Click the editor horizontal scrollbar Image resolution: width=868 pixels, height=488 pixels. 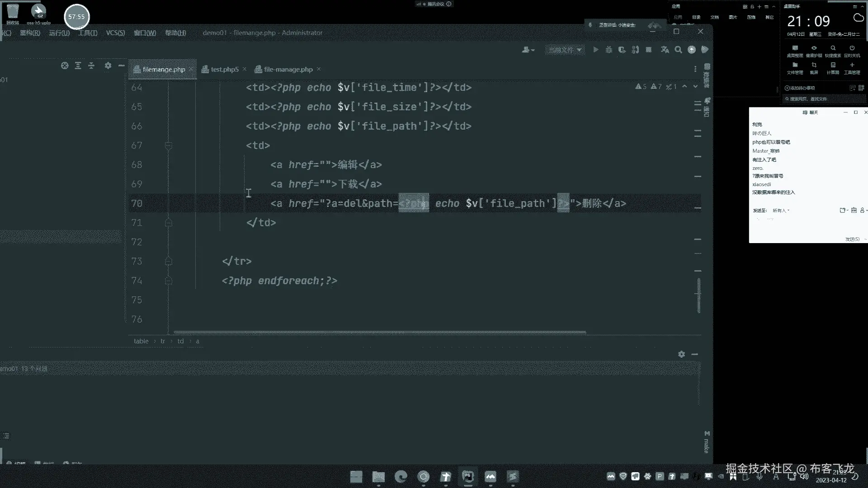[x=380, y=333]
